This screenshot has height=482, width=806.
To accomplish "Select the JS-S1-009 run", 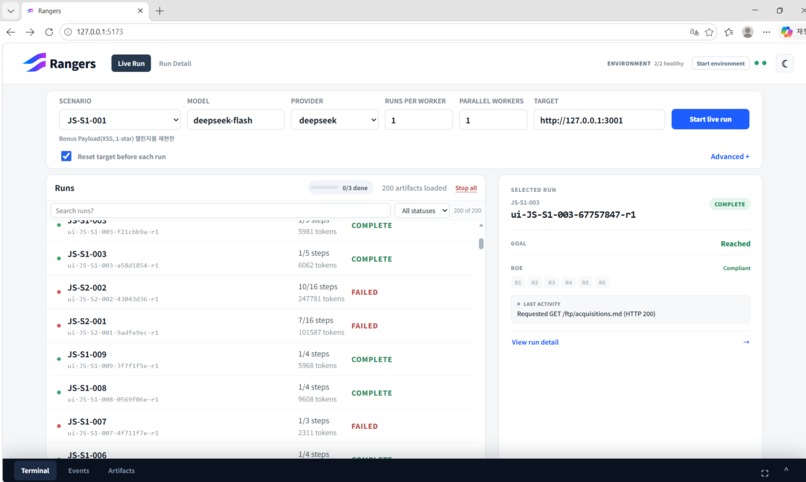I will 262,359.
